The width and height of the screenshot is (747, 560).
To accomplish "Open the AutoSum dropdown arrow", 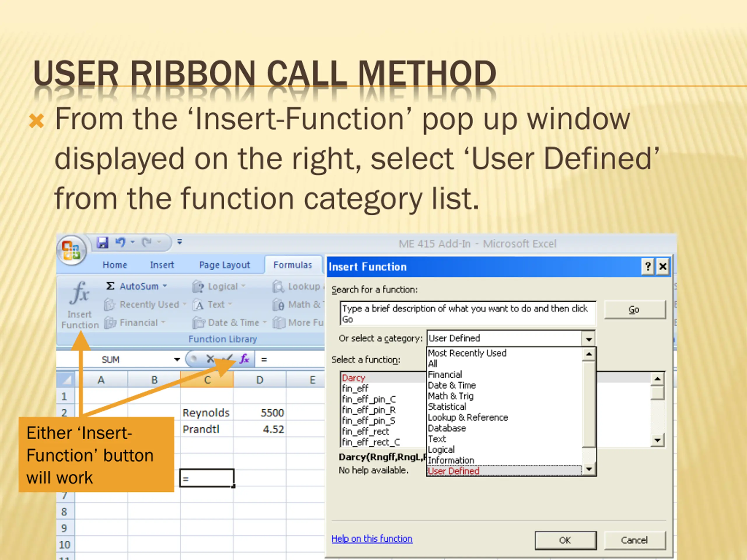I will pos(165,286).
